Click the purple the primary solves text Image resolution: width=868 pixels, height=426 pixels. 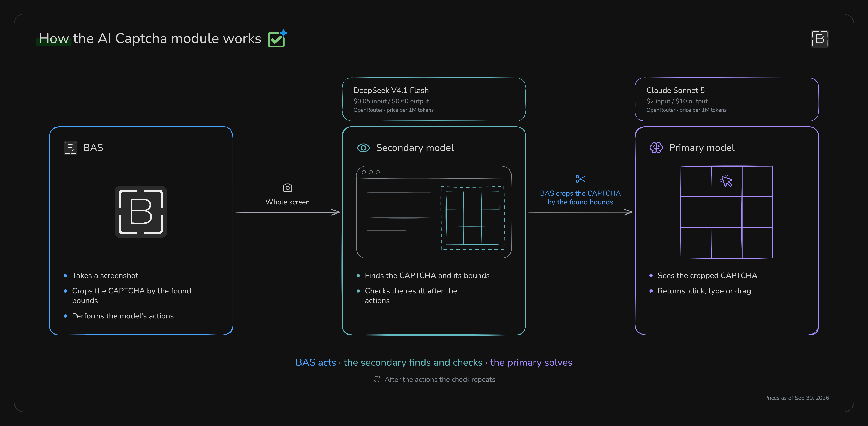531,362
